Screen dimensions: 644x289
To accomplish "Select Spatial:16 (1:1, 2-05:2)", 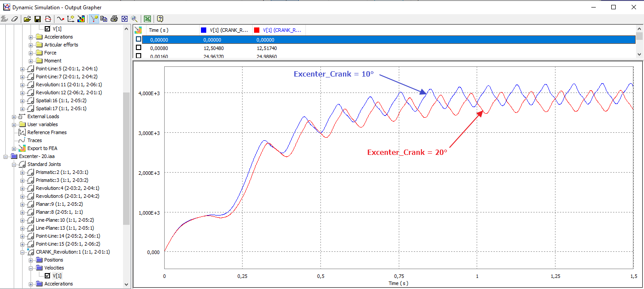I will click(x=61, y=100).
